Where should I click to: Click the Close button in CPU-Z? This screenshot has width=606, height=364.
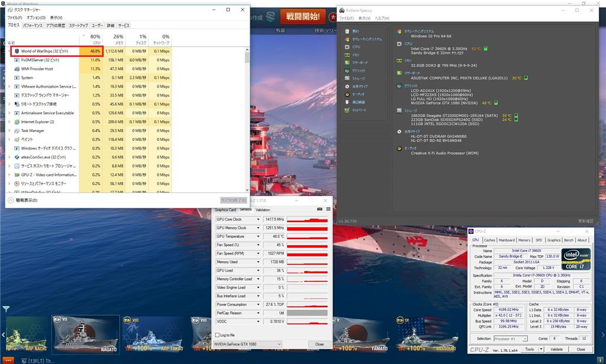click(x=581, y=349)
